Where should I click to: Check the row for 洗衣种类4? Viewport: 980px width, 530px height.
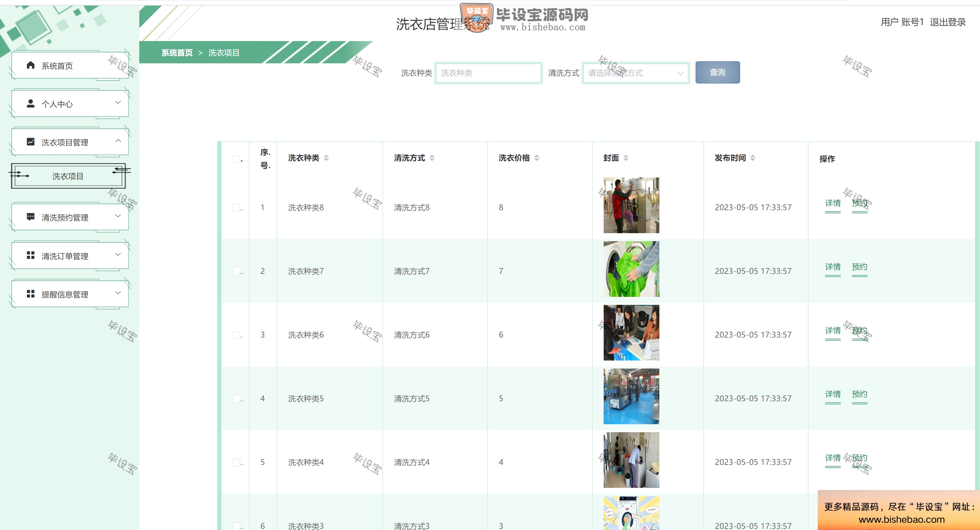[x=236, y=462]
